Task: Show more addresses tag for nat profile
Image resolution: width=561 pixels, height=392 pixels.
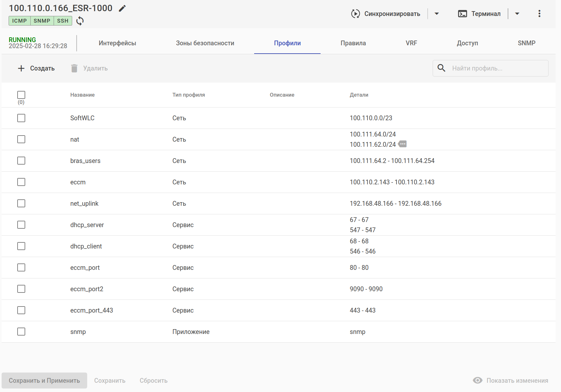Action: [403, 144]
